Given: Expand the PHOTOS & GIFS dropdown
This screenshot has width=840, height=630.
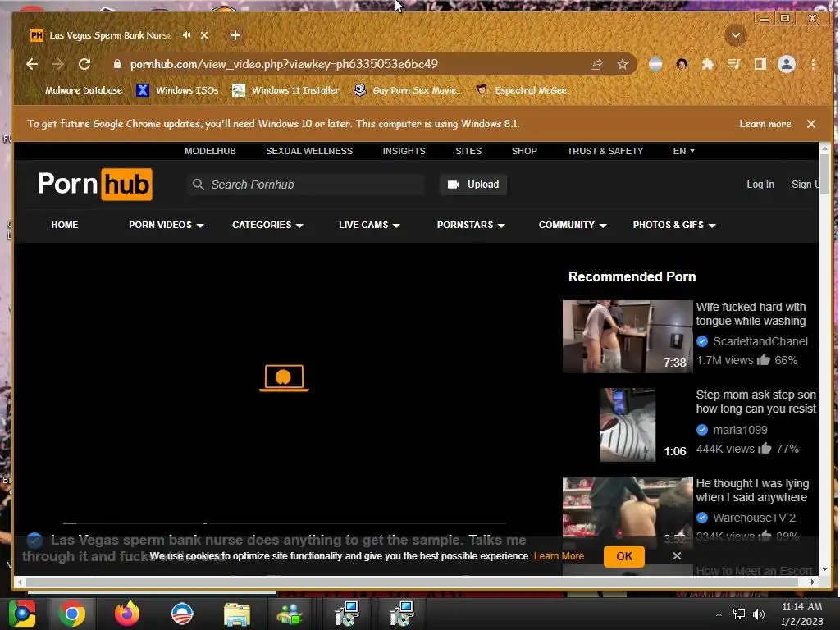Looking at the screenshot, I should coord(674,225).
